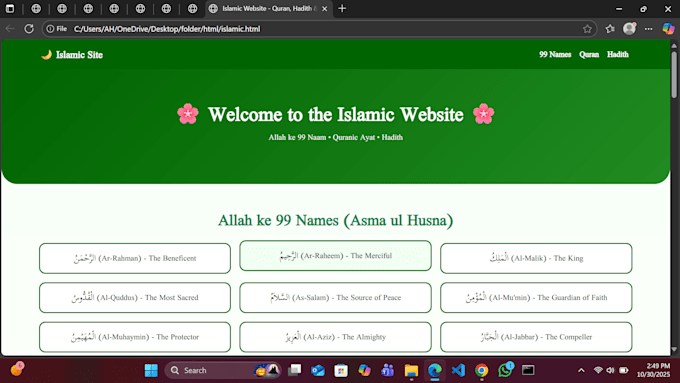Select the Ar-Rahman name card
The height and width of the screenshot is (383, 680).
(135, 258)
